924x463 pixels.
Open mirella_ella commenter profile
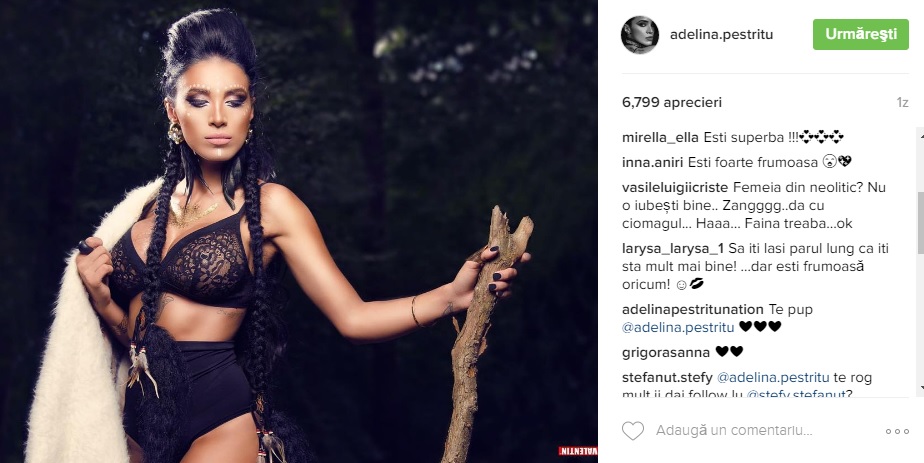pos(661,138)
